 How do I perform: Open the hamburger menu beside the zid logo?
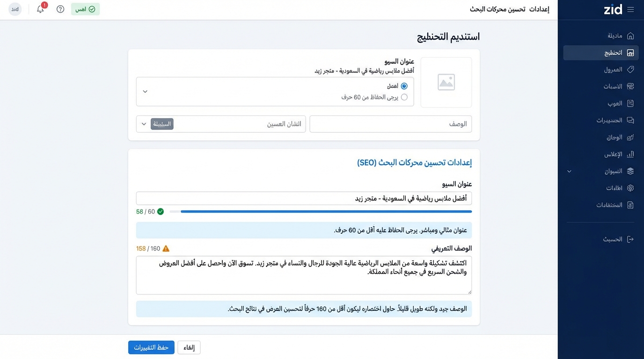(631, 8)
